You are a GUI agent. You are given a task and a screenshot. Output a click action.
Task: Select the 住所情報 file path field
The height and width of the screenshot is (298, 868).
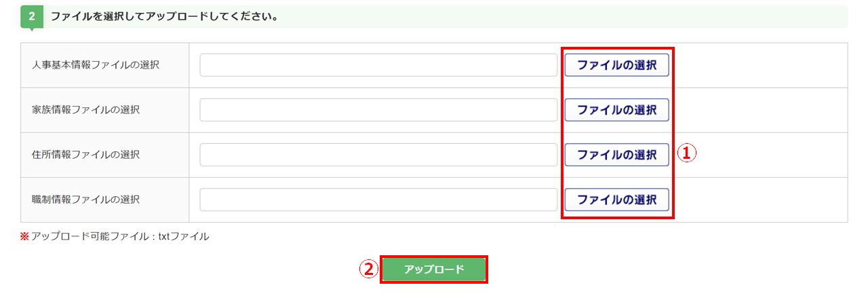click(x=378, y=155)
